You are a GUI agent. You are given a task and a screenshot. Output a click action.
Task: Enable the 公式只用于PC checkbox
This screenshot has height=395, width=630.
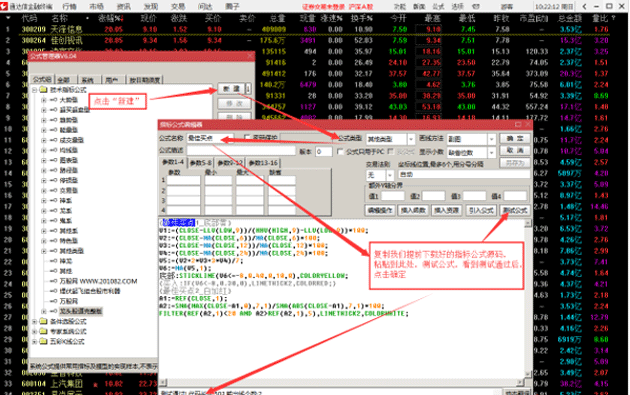(x=340, y=151)
